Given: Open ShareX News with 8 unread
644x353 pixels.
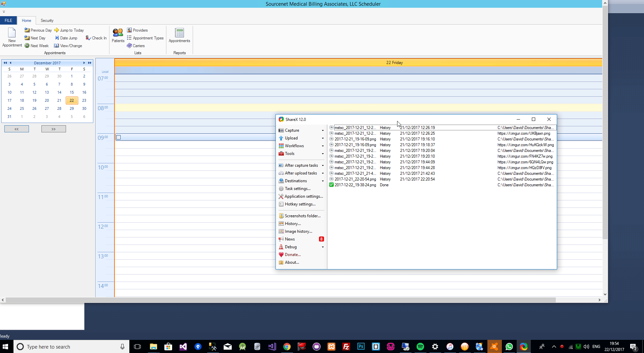Looking at the screenshot, I should 301,239.
